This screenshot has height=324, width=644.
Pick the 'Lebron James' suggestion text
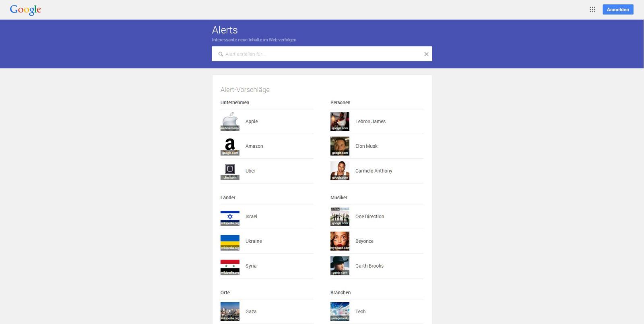(370, 122)
